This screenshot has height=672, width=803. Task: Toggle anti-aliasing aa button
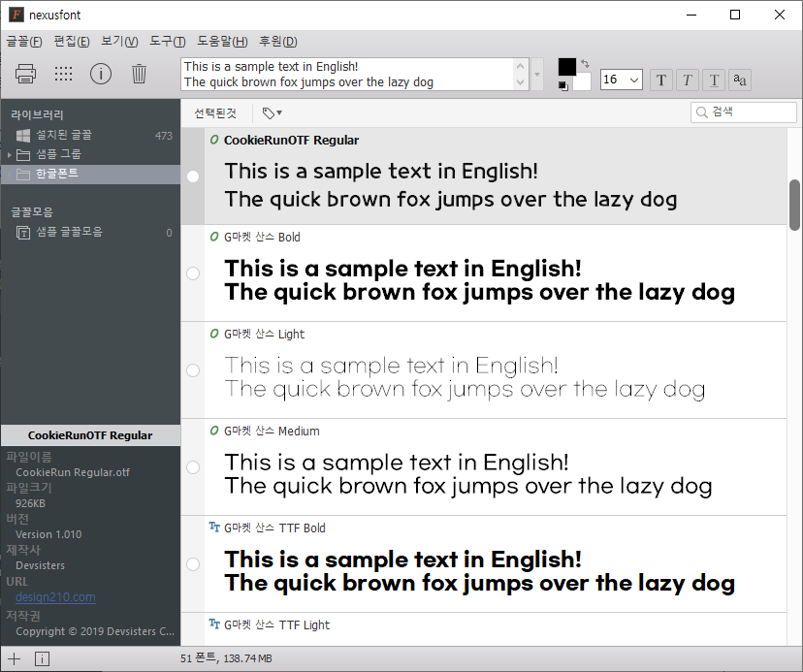pyautogui.click(x=740, y=80)
